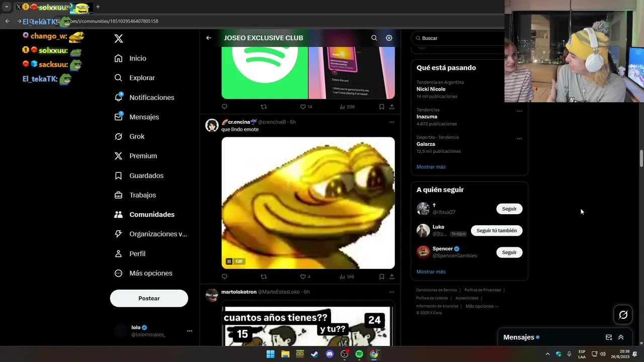Viewport: 644px width, 362px height.
Task: Search the community with the magnifier icon
Action: 374,38
